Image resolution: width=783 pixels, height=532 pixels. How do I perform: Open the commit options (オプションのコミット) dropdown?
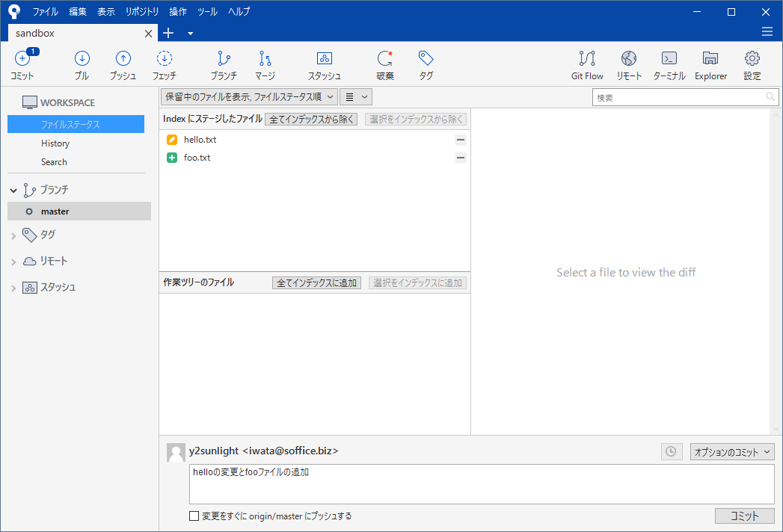[731, 452]
